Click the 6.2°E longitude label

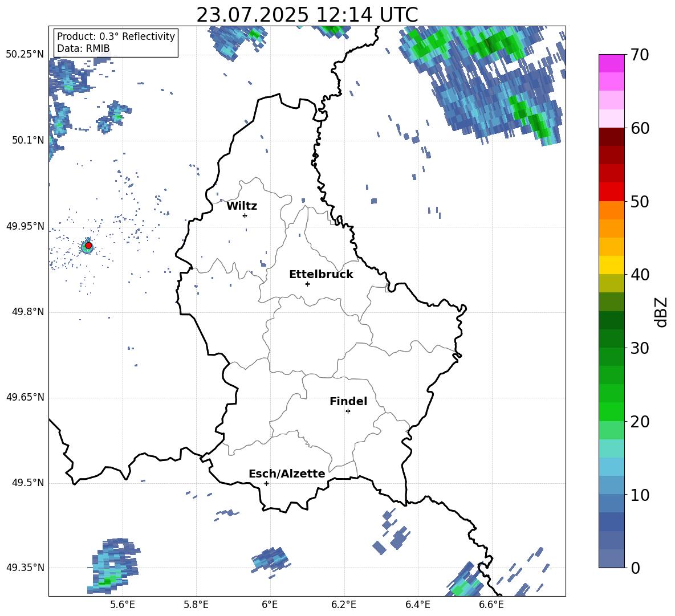click(x=344, y=605)
